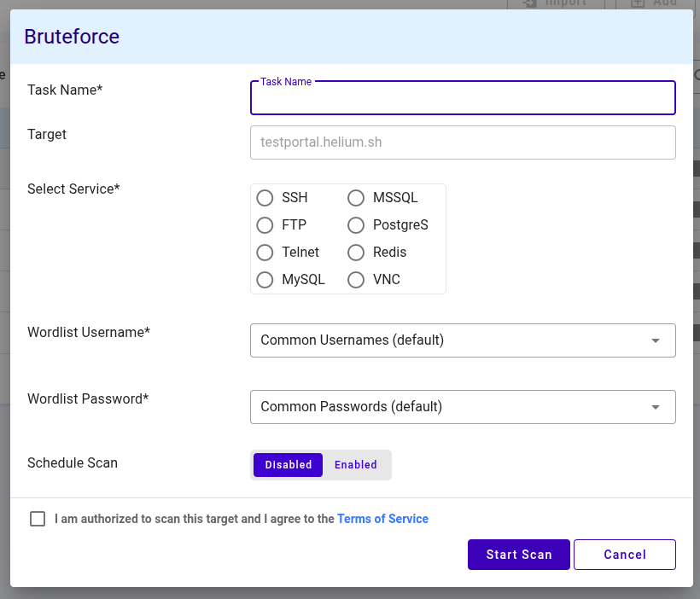This screenshot has height=599, width=700.
Task: Click the Common Passwords dropdown arrow
Action: point(656,407)
